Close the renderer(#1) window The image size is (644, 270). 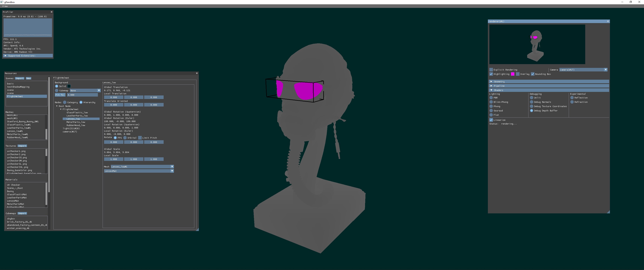coord(608,22)
